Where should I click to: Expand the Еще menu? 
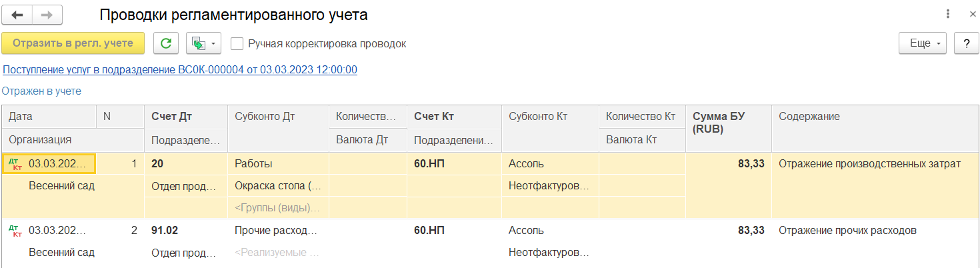(924, 43)
